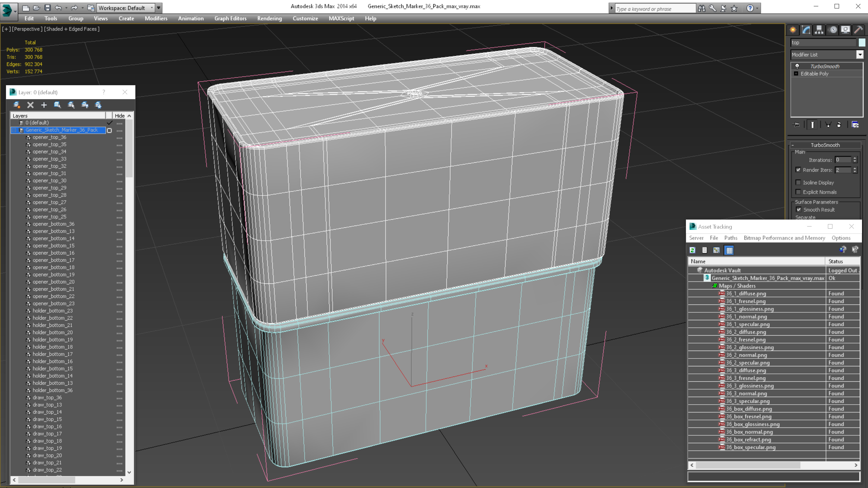Open the Paths menu in Asset Tracking
The width and height of the screenshot is (868, 488).
click(731, 238)
